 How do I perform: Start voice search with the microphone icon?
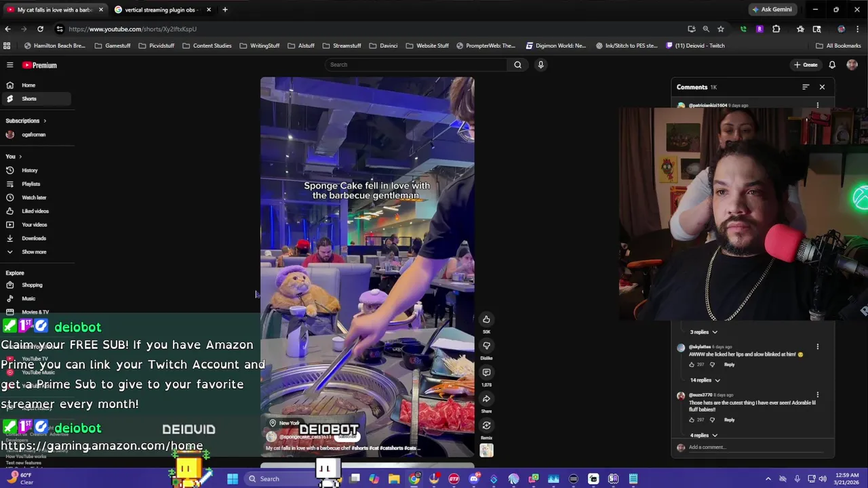tap(540, 64)
